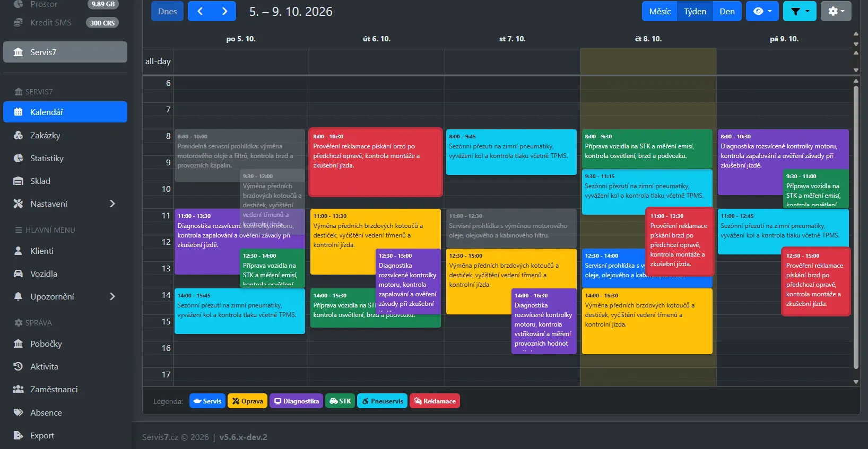Click the Sklad warehouse icon

coord(18,181)
